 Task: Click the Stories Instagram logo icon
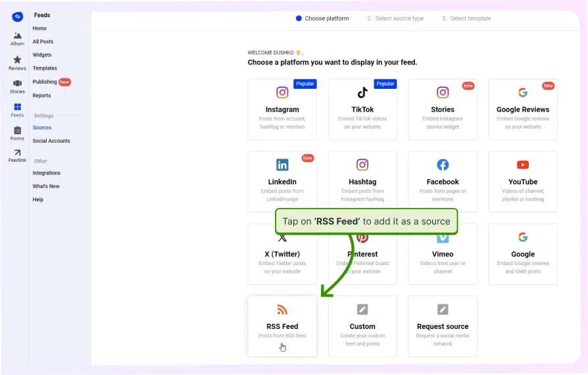point(443,92)
